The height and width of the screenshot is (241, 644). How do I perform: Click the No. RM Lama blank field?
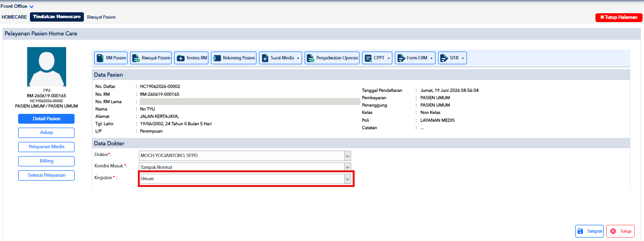(250, 102)
